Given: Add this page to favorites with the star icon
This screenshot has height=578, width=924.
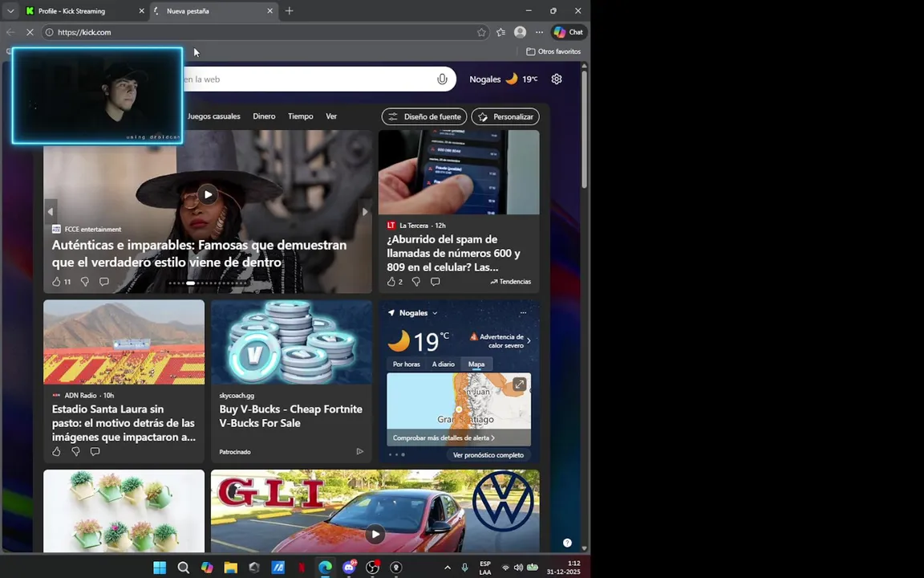Looking at the screenshot, I should [x=481, y=32].
